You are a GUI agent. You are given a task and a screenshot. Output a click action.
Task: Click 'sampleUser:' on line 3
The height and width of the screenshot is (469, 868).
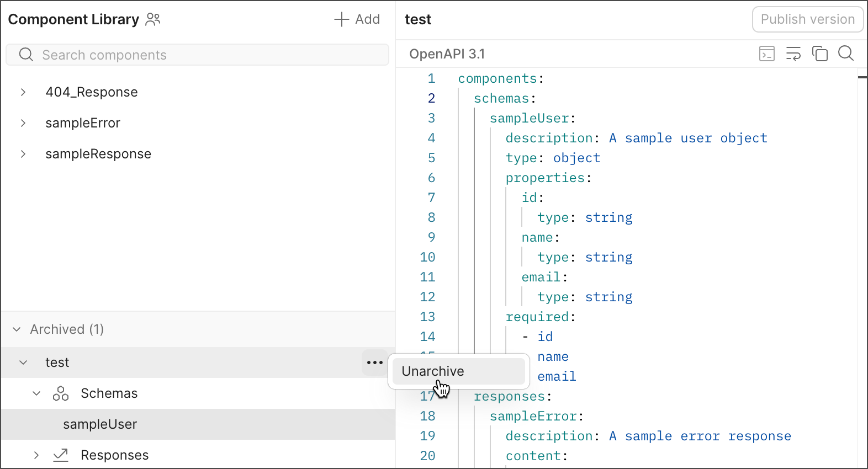point(533,118)
